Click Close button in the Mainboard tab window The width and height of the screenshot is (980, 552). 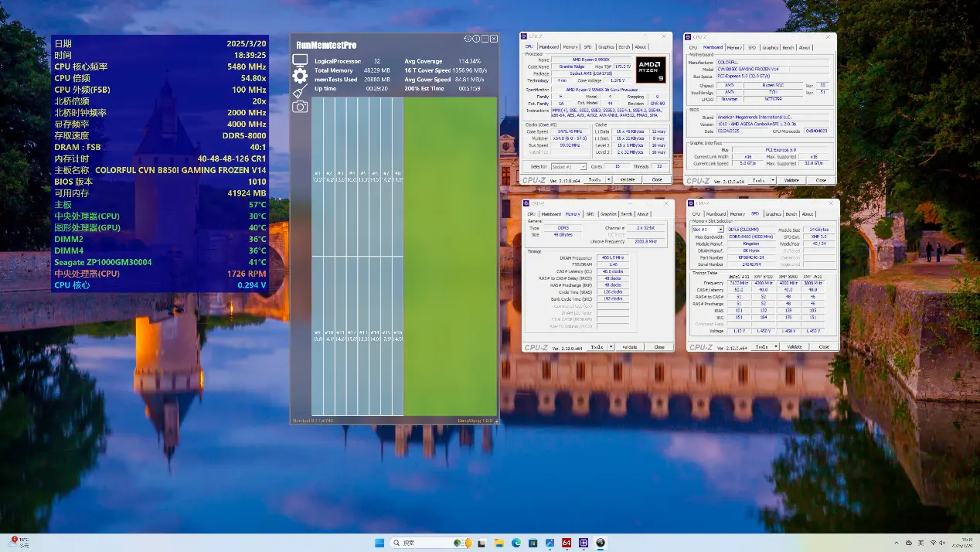tap(821, 180)
